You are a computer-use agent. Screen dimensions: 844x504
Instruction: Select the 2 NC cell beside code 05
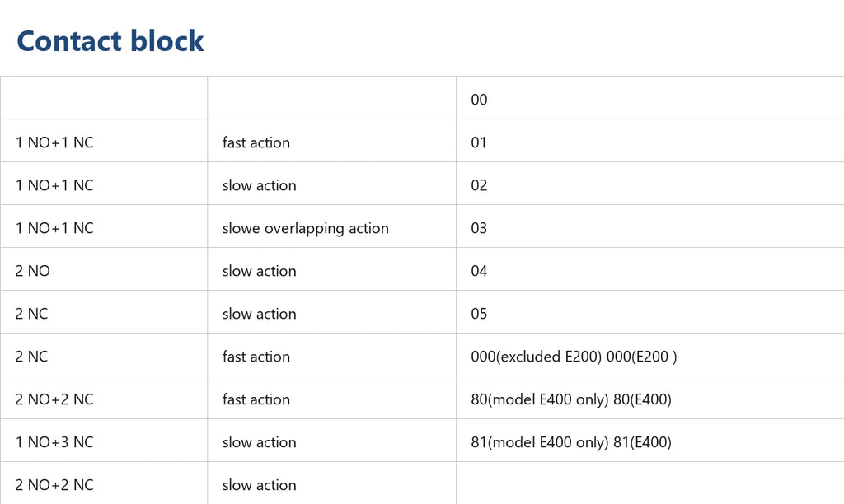click(104, 312)
